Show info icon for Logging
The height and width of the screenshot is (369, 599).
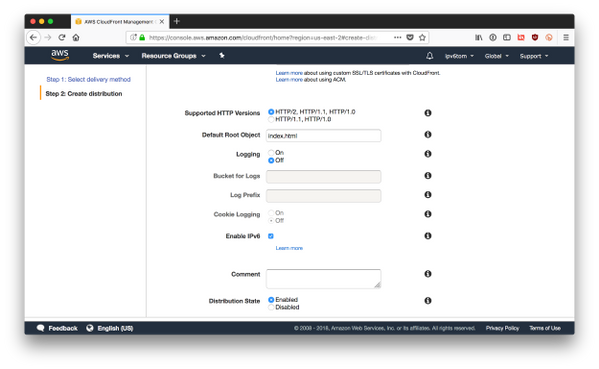428,154
